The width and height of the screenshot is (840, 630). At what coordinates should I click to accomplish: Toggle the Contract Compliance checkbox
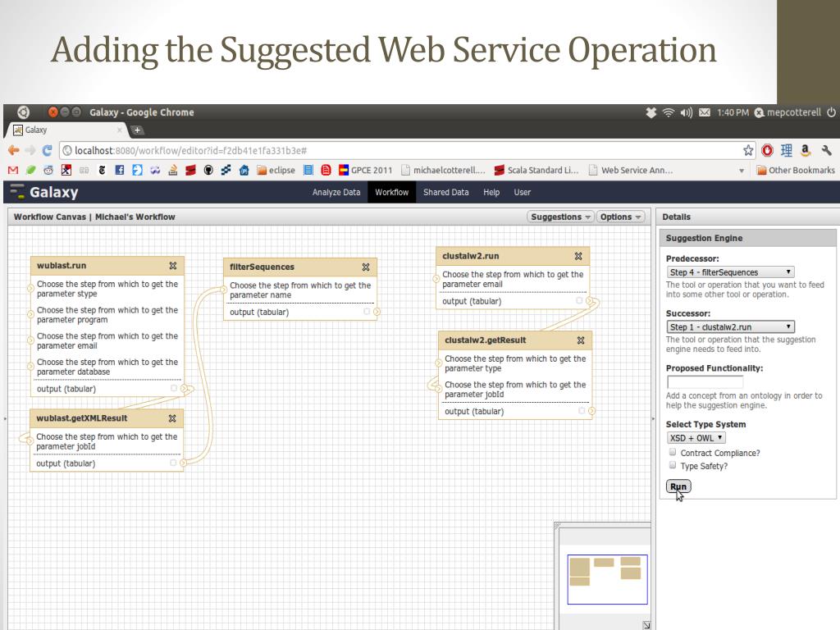pyautogui.click(x=673, y=452)
